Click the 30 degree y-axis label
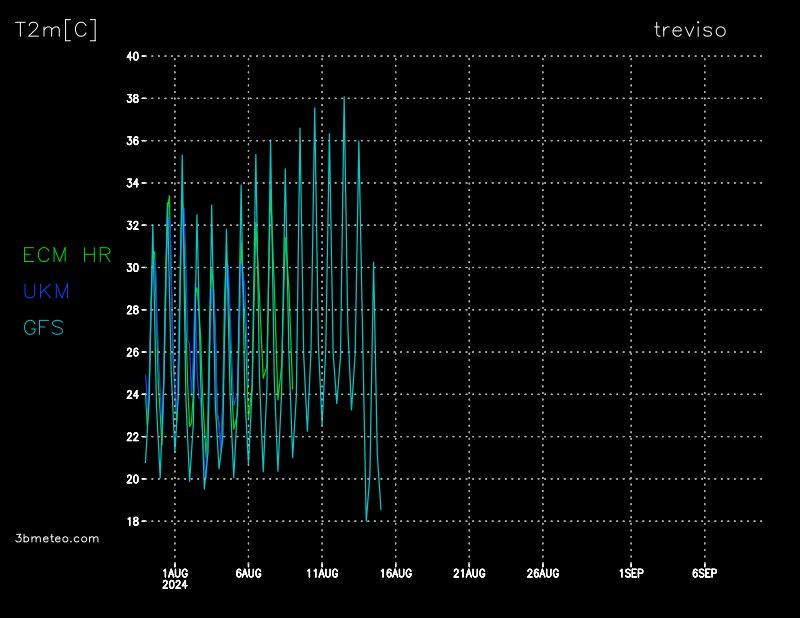This screenshot has height=618, width=800. pos(132,268)
